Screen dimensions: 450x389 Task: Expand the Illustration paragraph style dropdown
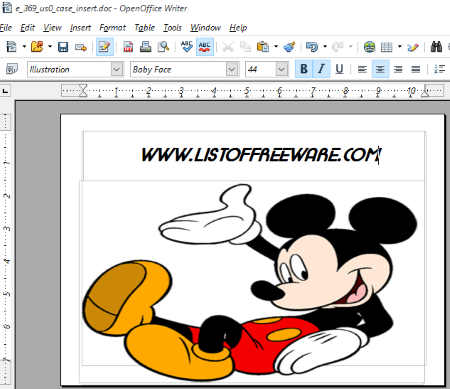[117, 69]
